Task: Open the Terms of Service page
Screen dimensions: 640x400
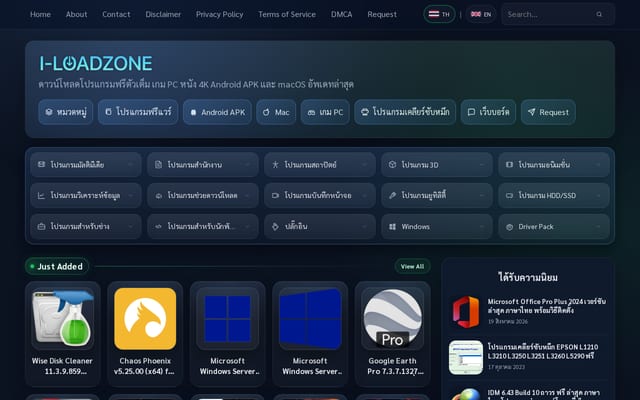Action: tap(287, 14)
